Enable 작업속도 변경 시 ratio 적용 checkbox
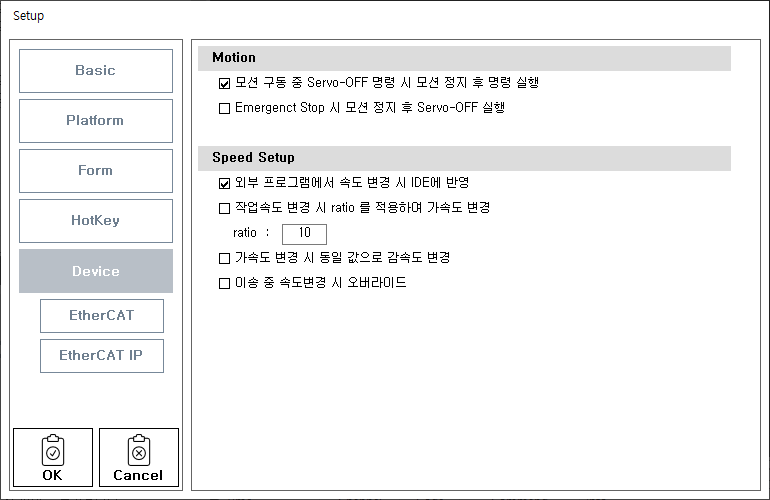Screen dimensions: 770x500 (x=224, y=209)
